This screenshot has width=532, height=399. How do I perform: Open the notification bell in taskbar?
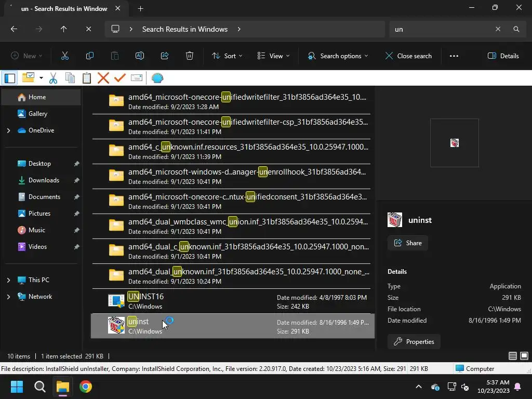(x=518, y=387)
